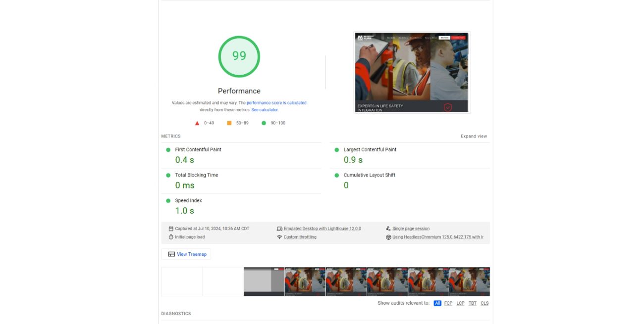The width and height of the screenshot is (644, 324).
Task: Click the Chromium icon beside Using HeadlessChromium
Action: click(x=388, y=237)
